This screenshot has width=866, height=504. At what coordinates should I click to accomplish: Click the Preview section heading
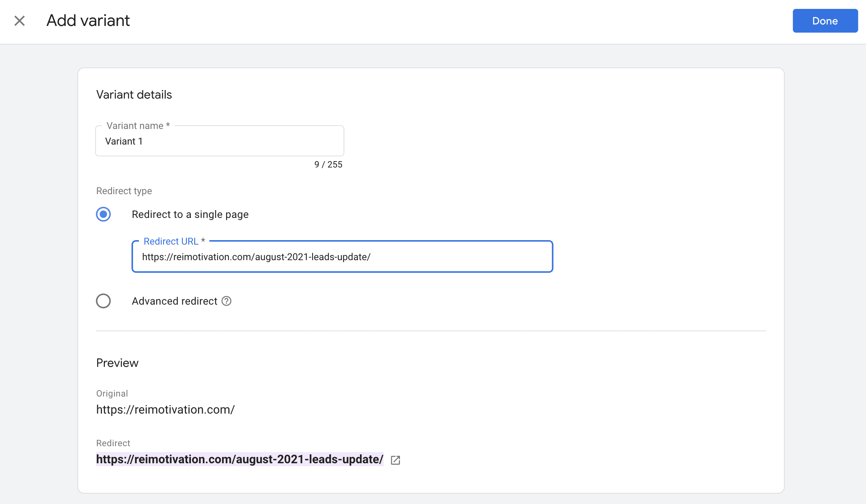pos(117,363)
